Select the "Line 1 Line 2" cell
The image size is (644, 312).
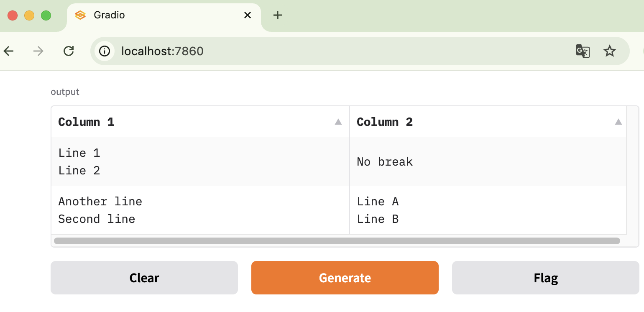200,162
